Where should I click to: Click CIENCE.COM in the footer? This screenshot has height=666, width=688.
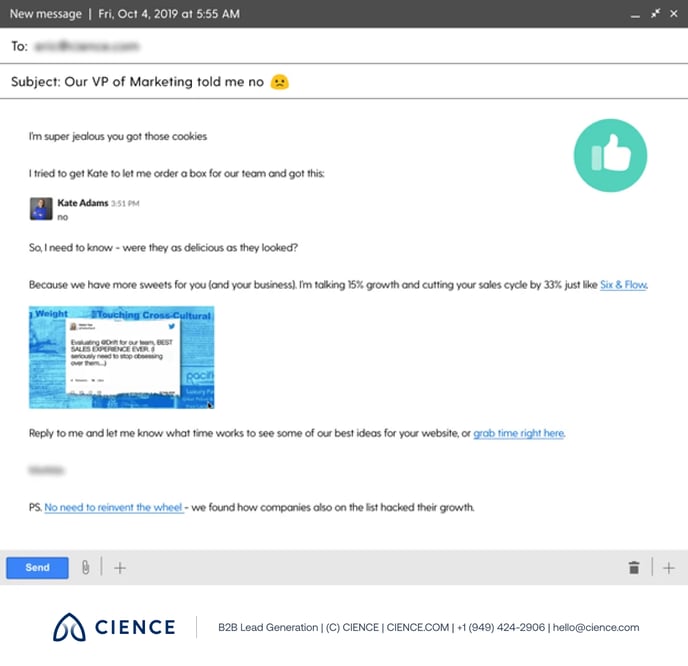click(417, 628)
